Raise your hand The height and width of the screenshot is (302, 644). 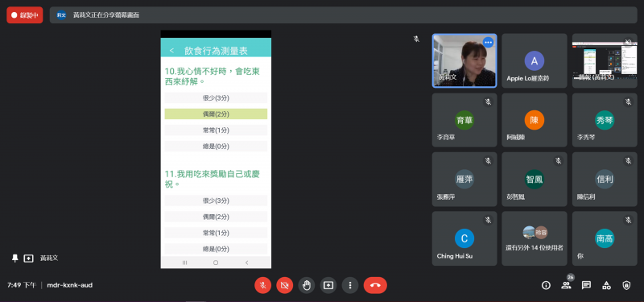(x=307, y=285)
